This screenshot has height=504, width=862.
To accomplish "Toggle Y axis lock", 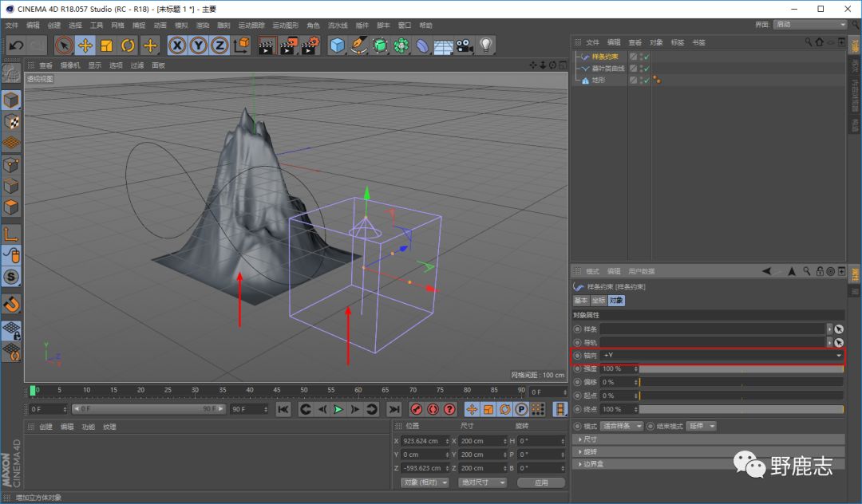I will coord(199,45).
